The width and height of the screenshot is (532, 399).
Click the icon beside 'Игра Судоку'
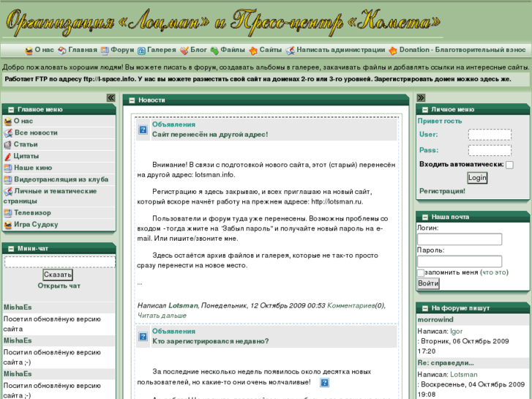pyautogui.click(x=8, y=225)
